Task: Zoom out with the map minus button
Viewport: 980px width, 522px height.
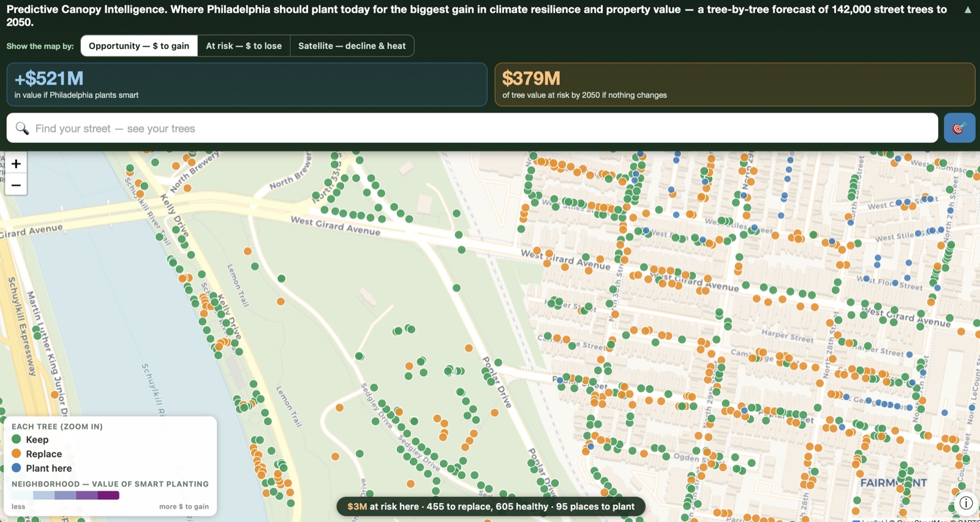Action: pos(16,185)
